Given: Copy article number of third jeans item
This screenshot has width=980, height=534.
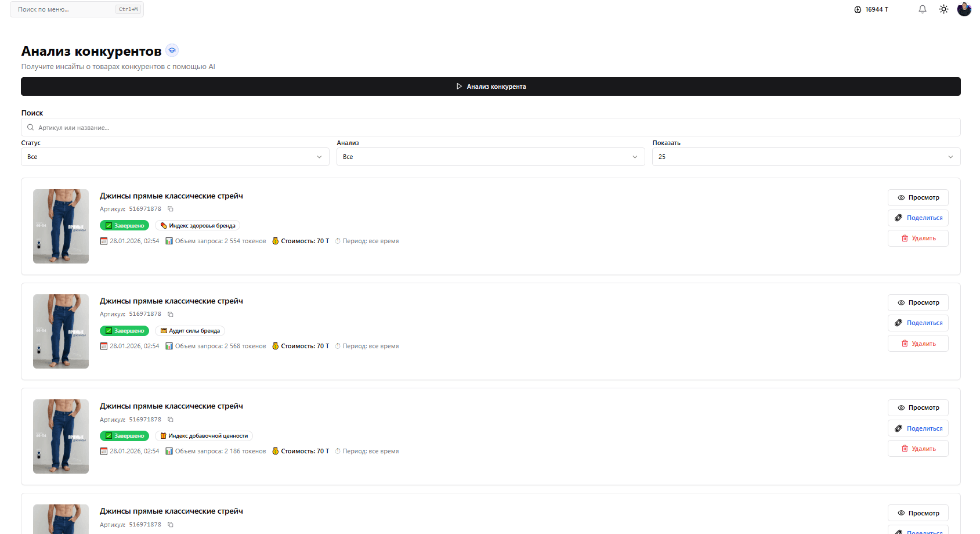Looking at the screenshot, I should pyautogui.click(x=171, y=420).
